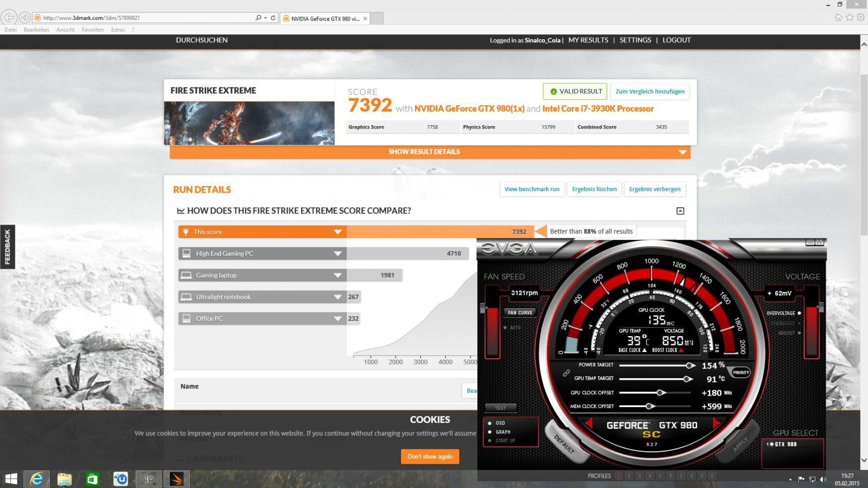868x488 pixels.
Task: Expand the Office PC dropdown
Action: coord(338,319)
